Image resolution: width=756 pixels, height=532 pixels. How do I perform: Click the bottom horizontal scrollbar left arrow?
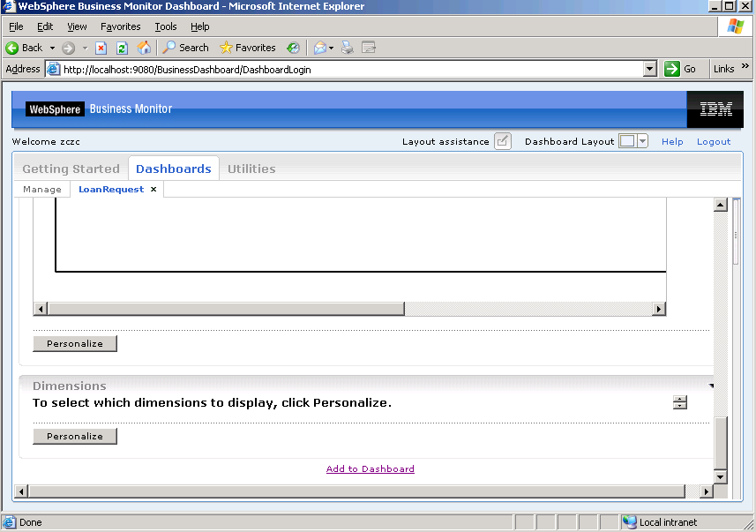tap(21, 491)
